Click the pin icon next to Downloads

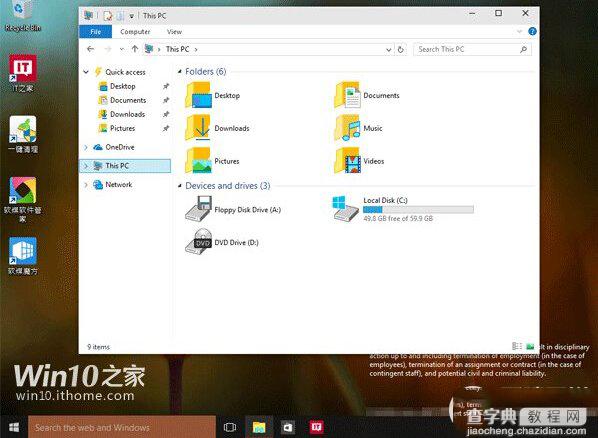[166, 114]
